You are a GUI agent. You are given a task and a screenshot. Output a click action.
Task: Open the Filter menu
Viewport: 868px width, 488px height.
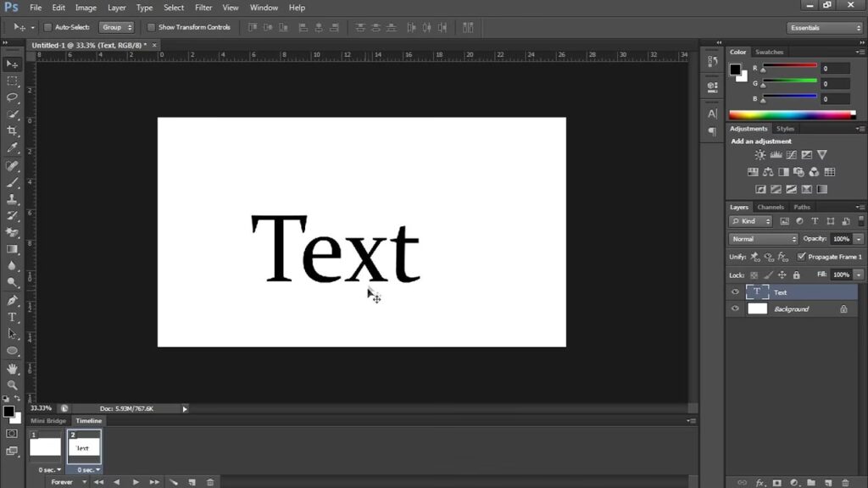click(x=203, y=8)
